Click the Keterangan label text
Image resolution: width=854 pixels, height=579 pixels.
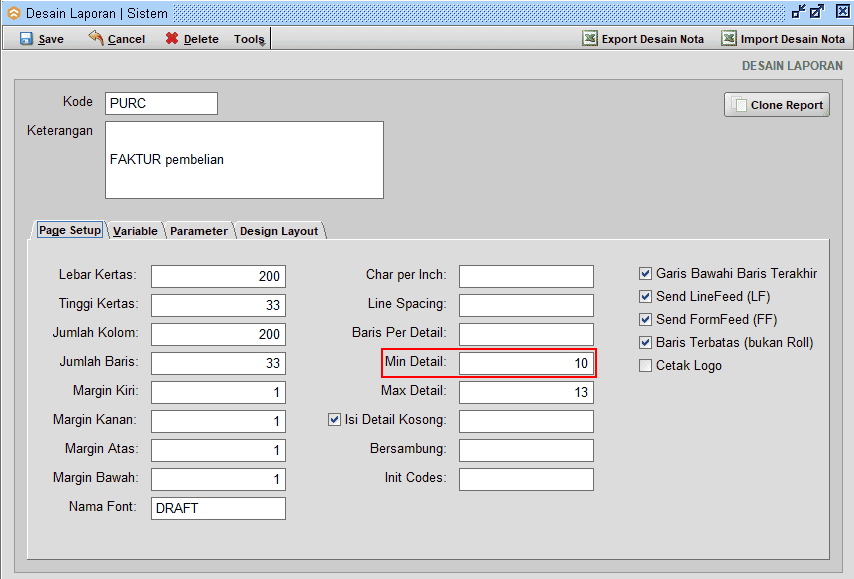[x=60, y=131]
